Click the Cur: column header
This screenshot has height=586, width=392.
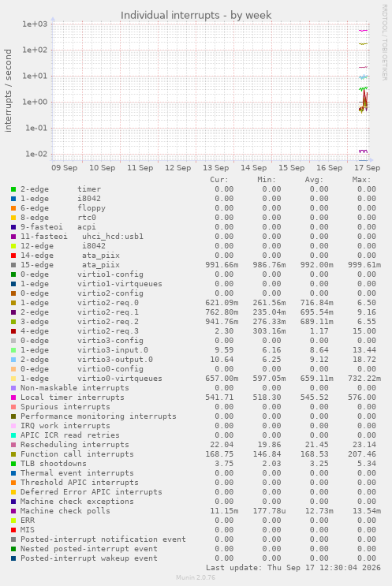point(219,180)
